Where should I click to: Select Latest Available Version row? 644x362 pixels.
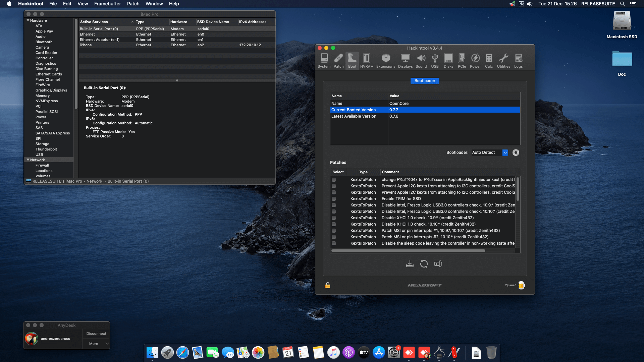[x=425, y=116]
